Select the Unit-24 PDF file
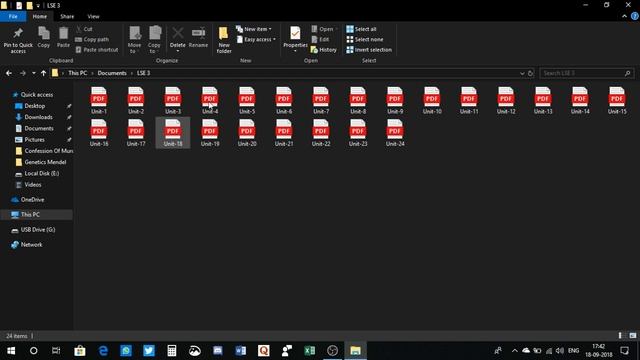This screenshot has width=640, height=360. coord(395,133)
